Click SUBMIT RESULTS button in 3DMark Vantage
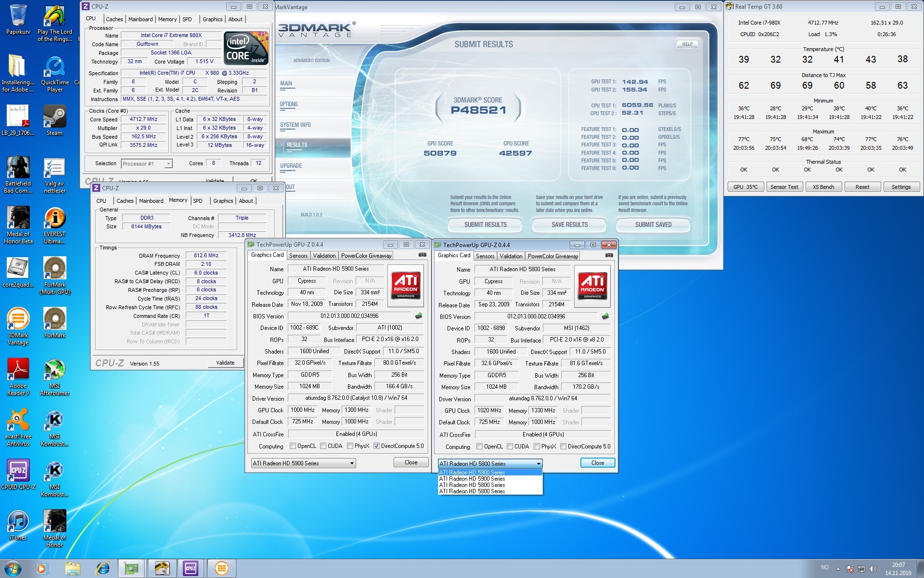The height and width of the screenshot is (578, 924). [x=485, y=224]
